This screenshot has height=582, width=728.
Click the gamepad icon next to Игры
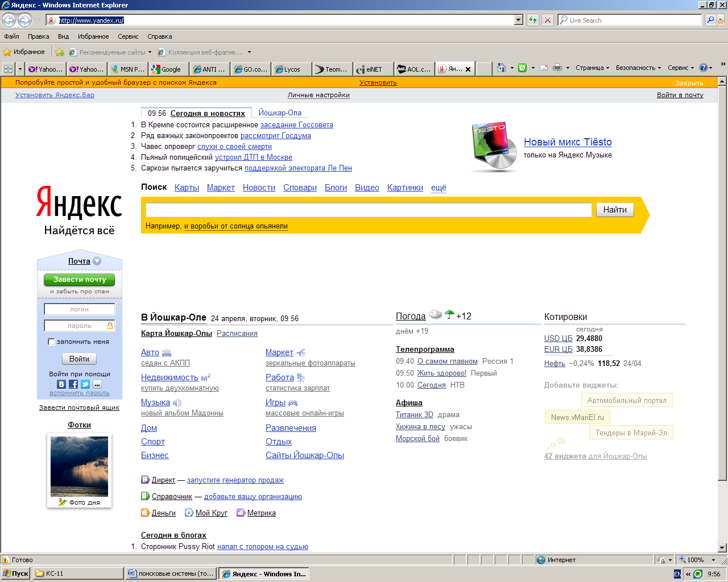293,403
